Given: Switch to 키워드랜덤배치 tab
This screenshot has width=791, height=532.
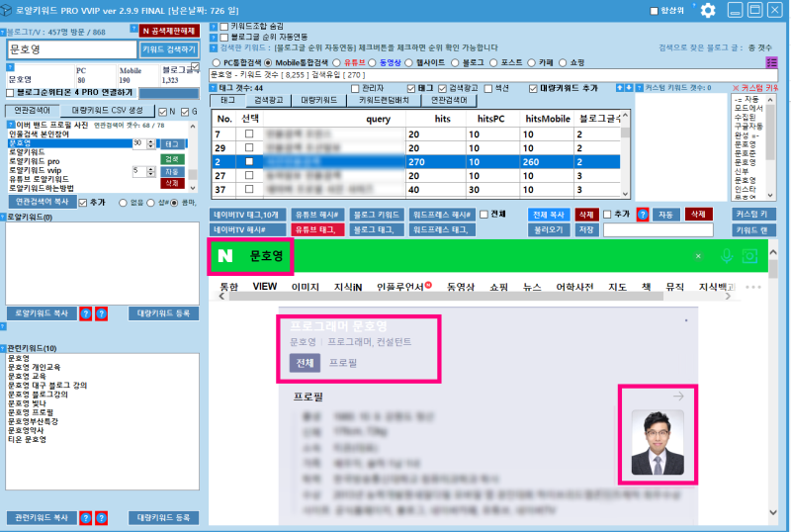Looking at the screenshot, I should (385, 100).
